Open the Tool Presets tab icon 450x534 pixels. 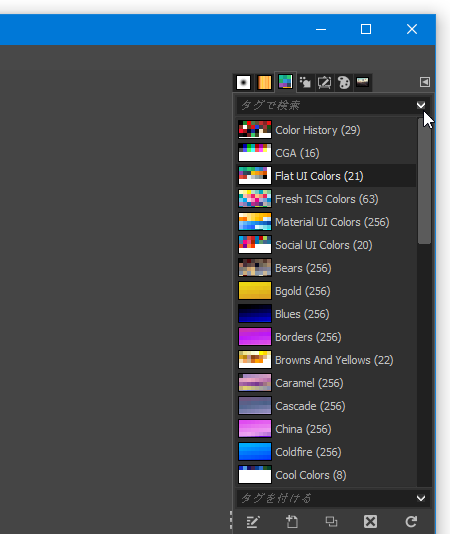324,82
